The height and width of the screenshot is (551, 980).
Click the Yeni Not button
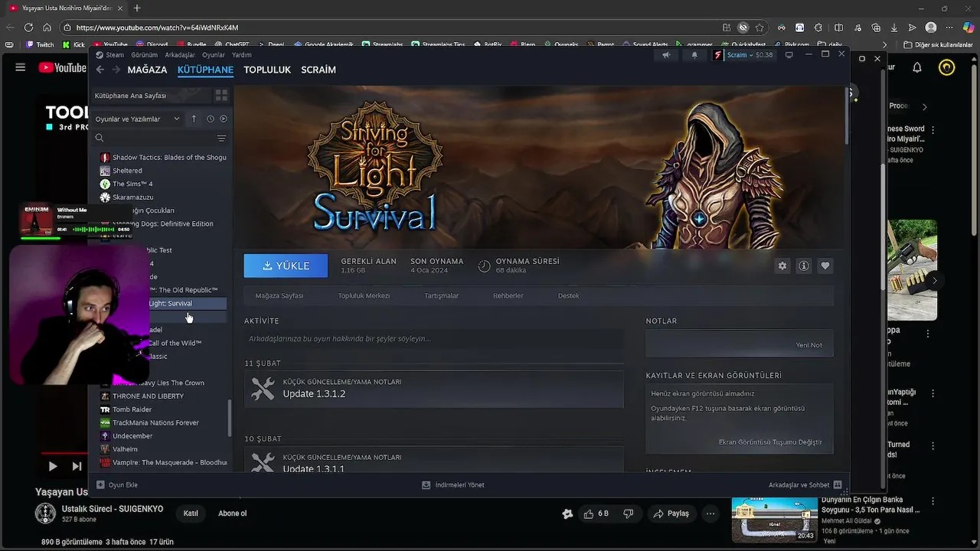coord(809,345)
